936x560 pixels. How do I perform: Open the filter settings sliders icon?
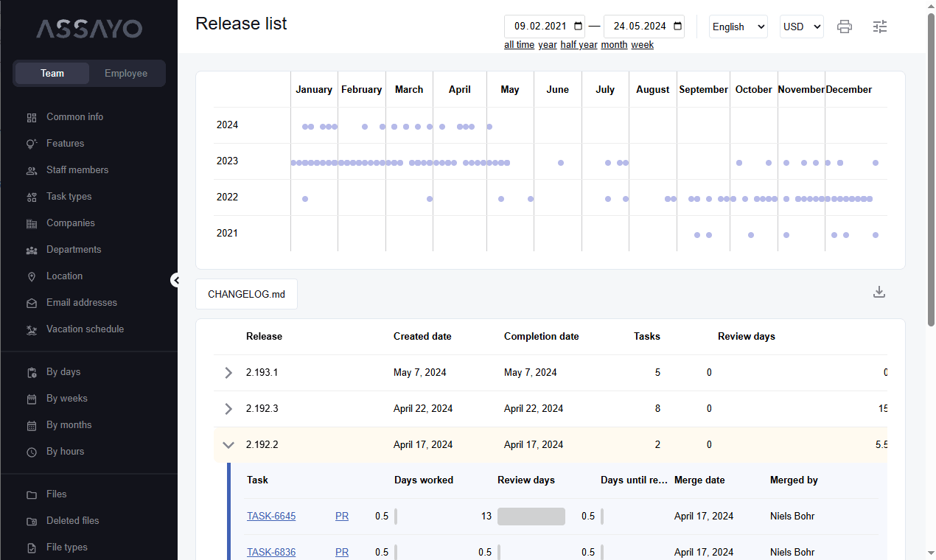tap(880, 27)
